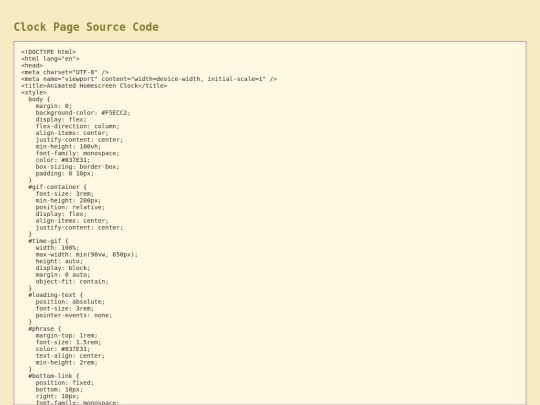Click the "display: block;" line
The image size is (540, 405).
63,268
